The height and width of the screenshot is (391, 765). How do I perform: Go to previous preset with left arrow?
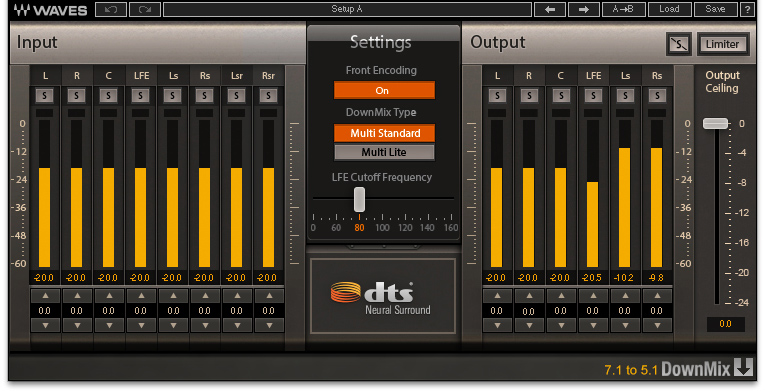tap(550, 9)
